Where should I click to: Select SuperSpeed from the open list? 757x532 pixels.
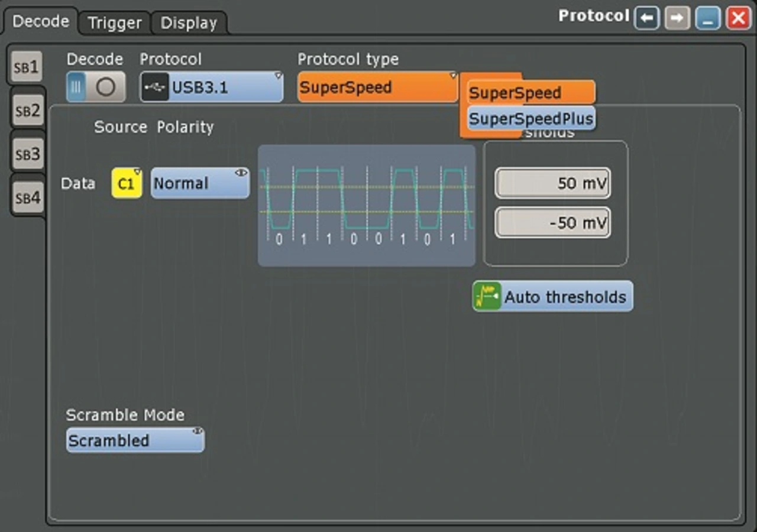[530, 93]
